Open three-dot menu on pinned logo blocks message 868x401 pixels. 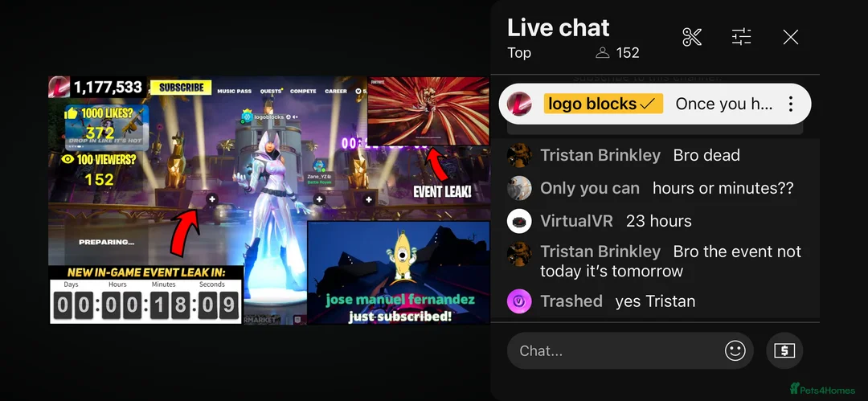click(x=791, y=104)
